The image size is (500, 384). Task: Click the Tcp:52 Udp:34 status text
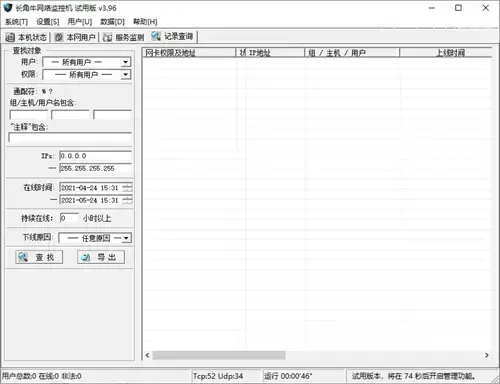click(x=218, y=376)
